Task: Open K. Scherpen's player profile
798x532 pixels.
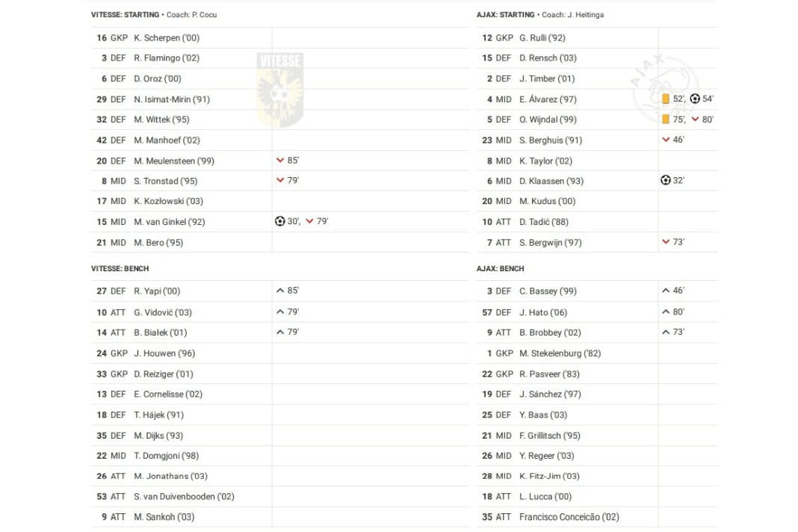Action: (x=167, y=37)
